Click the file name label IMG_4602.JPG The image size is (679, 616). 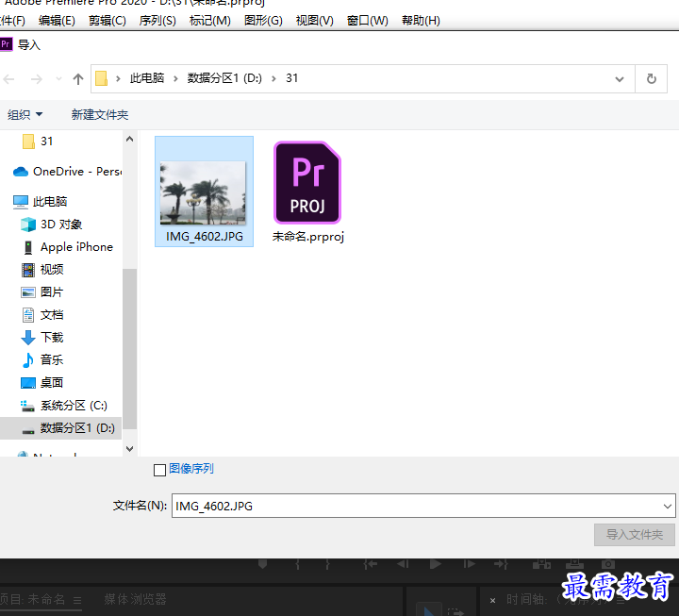tap(205, 237)
